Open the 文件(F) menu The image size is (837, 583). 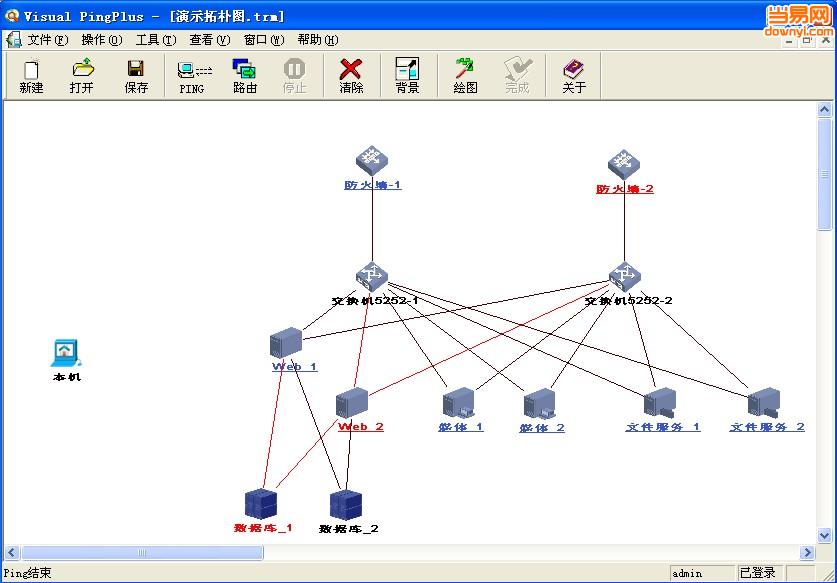tap(48, 40)
